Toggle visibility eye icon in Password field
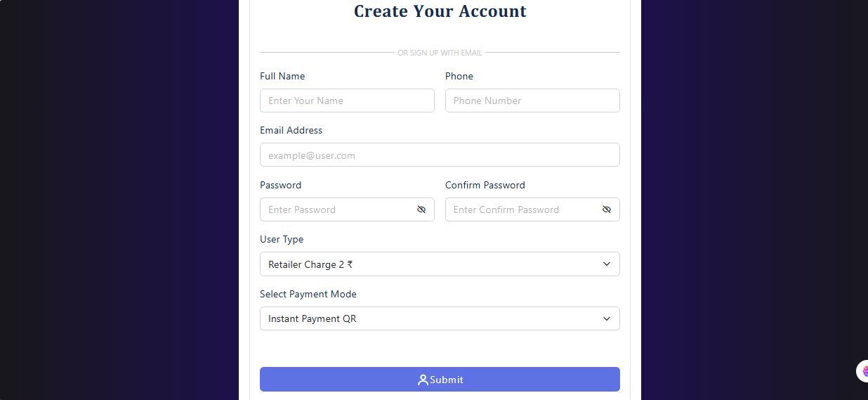The image size is (868, 400). 421,209
